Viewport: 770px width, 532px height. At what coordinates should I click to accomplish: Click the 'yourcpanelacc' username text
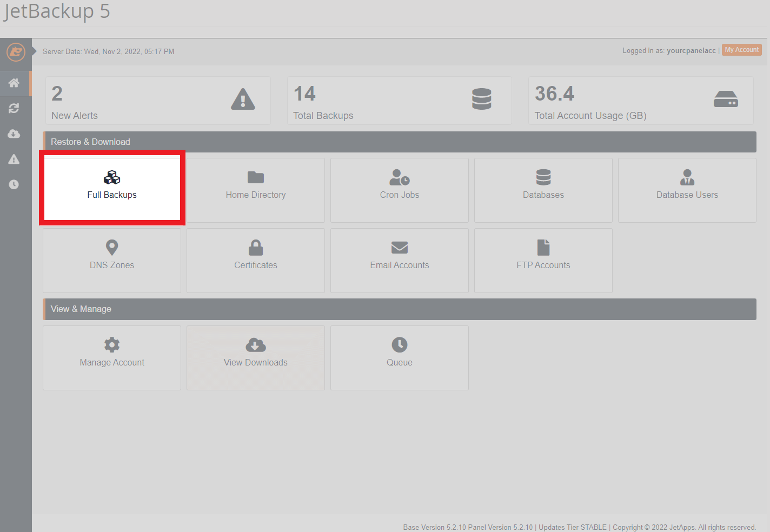coord(691,50)
